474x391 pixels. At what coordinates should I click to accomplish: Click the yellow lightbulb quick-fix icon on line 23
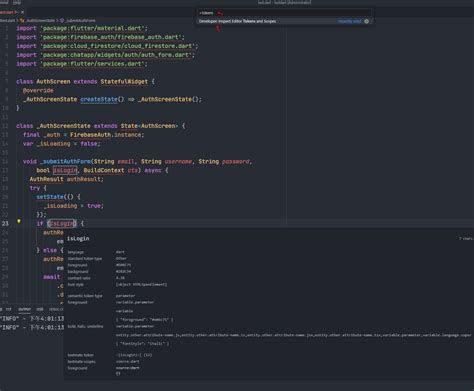(x=19, y=221)
